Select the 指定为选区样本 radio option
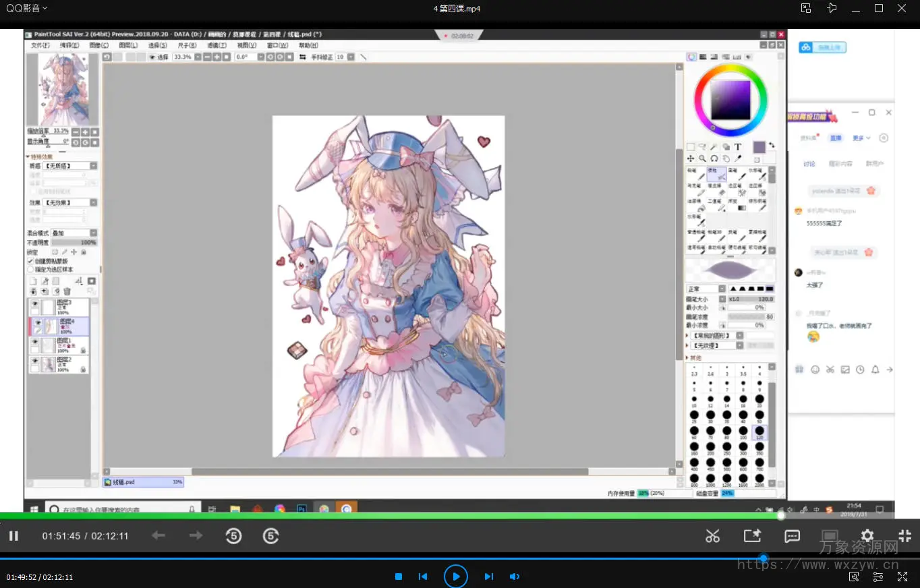 (x=30, y=269)
